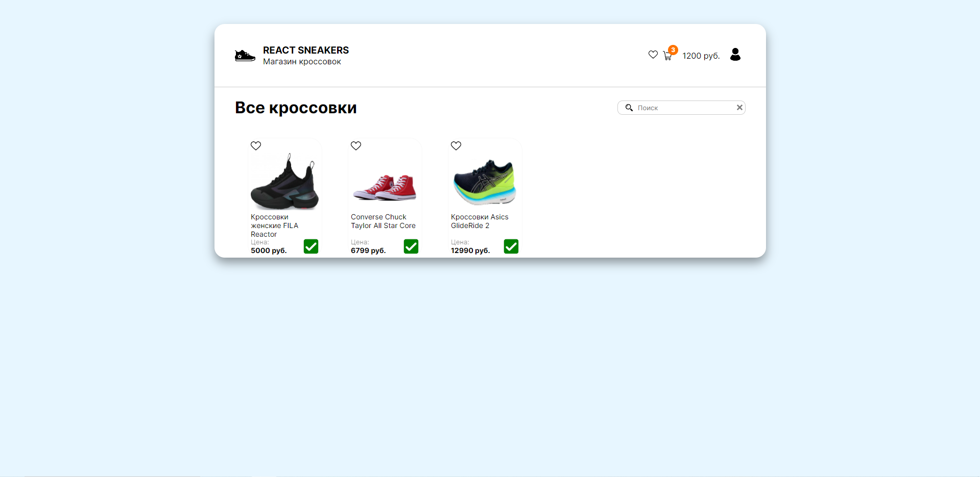
Task: Favorite the Converse Chuck Taylor sneakers
Action: pos(356,146)
